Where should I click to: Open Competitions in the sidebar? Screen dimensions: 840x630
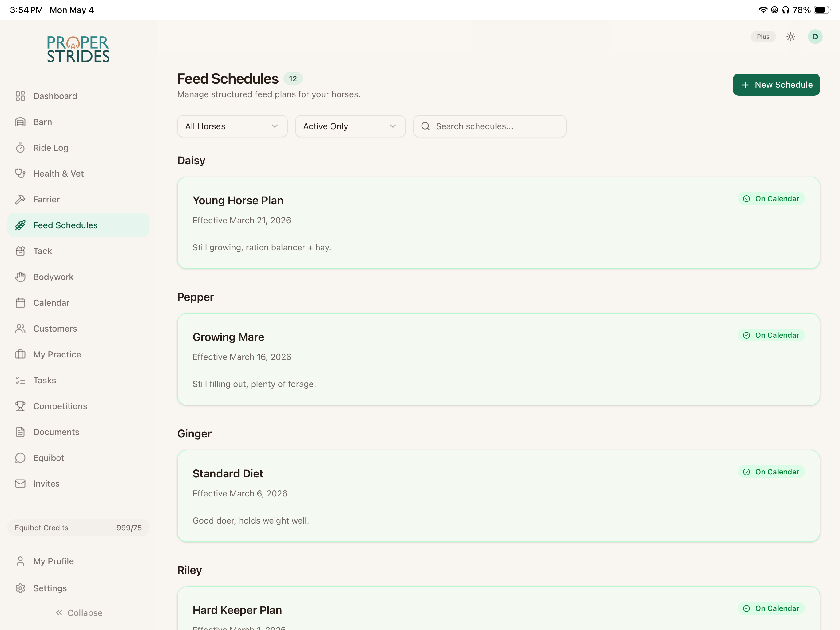tap(79, 406)
